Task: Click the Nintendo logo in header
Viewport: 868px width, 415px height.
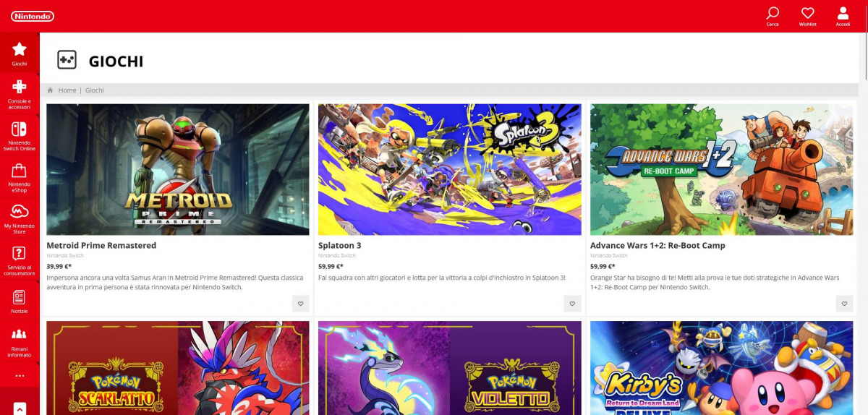Action: (33, 16)
